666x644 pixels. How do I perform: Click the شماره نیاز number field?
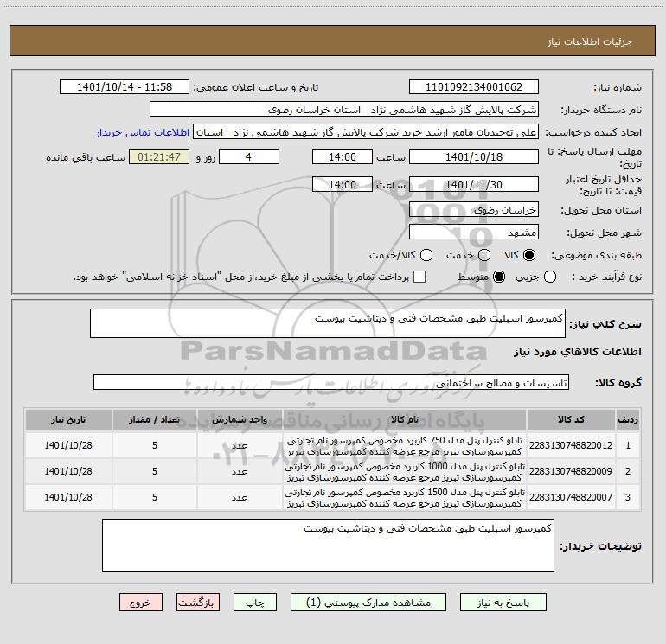coord(474,87)
